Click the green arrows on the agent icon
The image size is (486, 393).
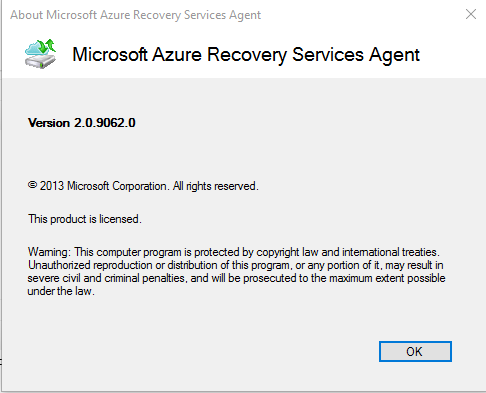(46, 46)
